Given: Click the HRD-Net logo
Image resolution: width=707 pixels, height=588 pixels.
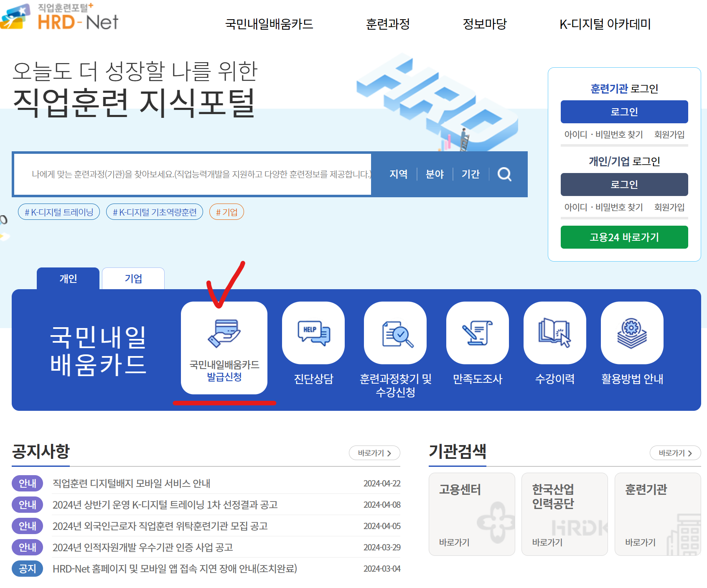Looking at the screenshot, I should click(x=59, y=17).
